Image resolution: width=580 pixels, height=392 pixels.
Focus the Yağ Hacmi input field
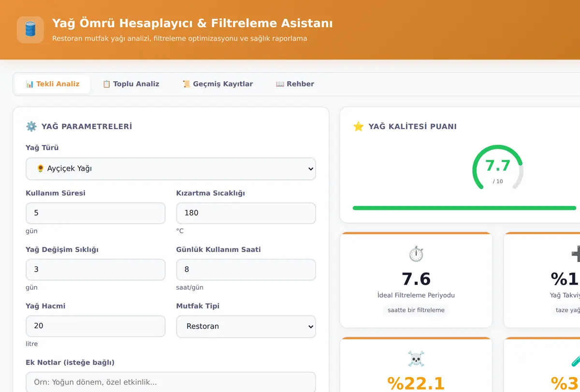click(x=95, y=326)
